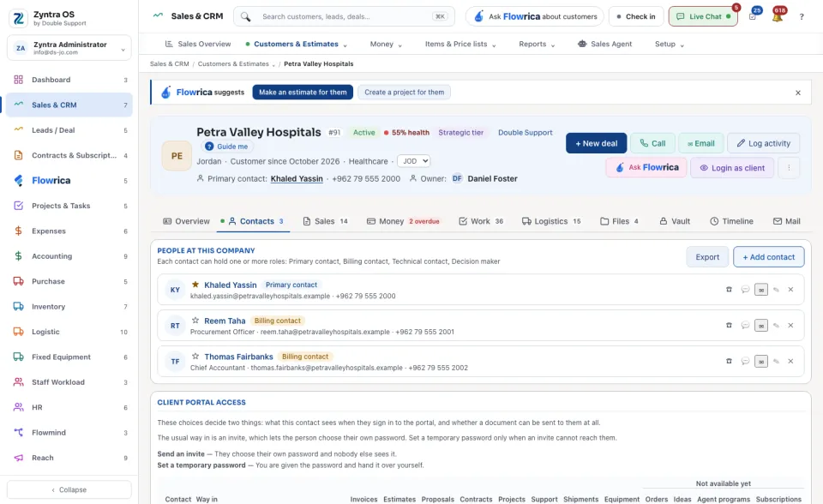Screen dimensions: 823x504
Task: Dismiss the Flowrica suggests banner
Action: coord(798,93)
